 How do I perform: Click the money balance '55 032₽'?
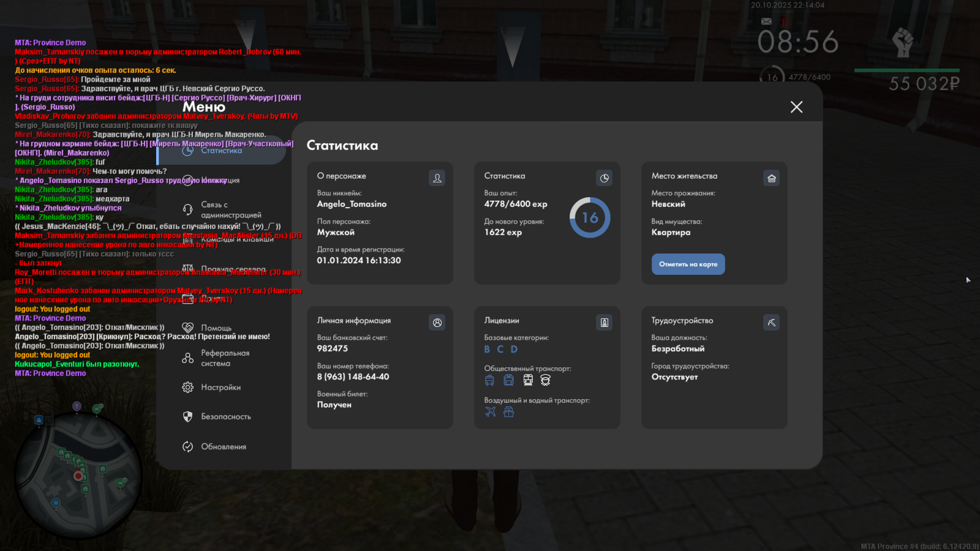[x=924, y=83]
